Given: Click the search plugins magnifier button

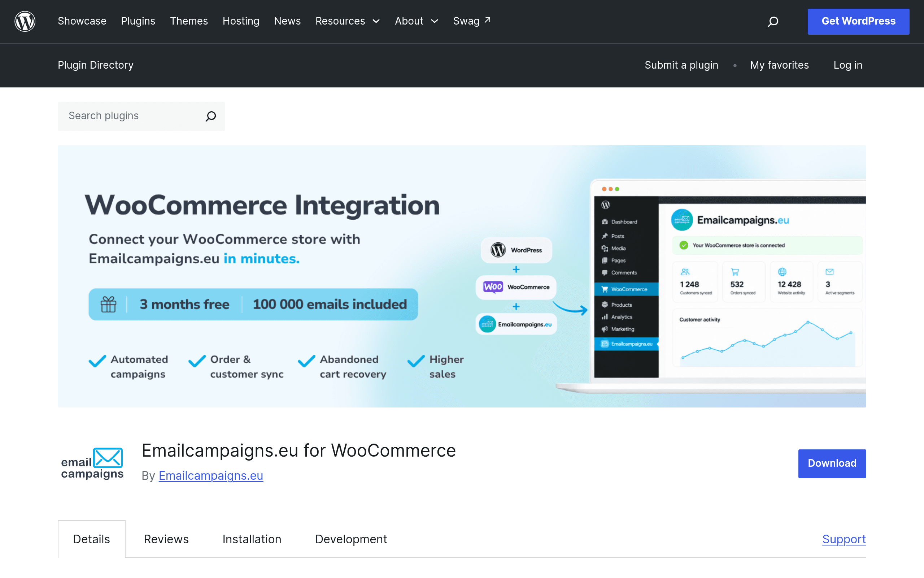Looking at the screenshot, I should coord(211,116).
